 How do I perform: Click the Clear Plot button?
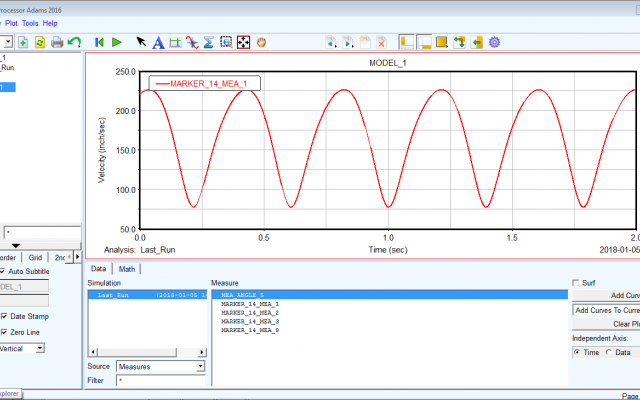(606, 324)
